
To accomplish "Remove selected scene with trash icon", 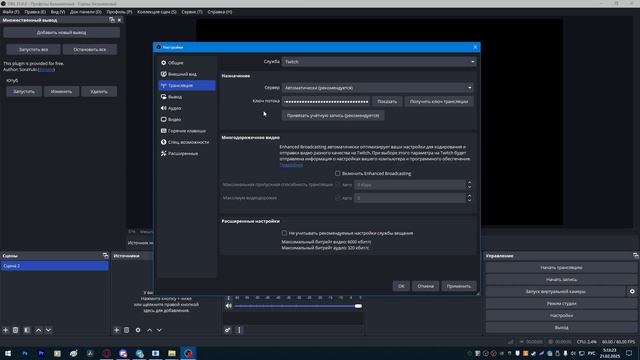I will 16,330.
